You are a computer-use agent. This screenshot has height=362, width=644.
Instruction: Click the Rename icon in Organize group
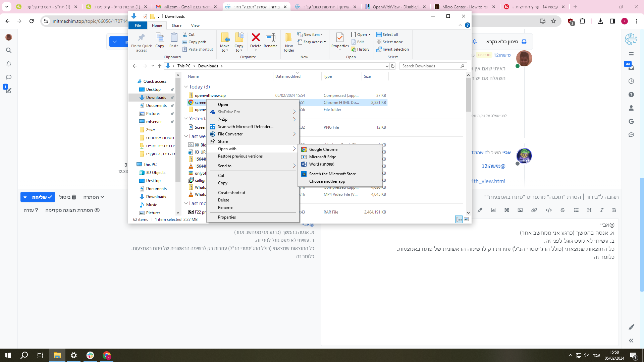(270, 38)
